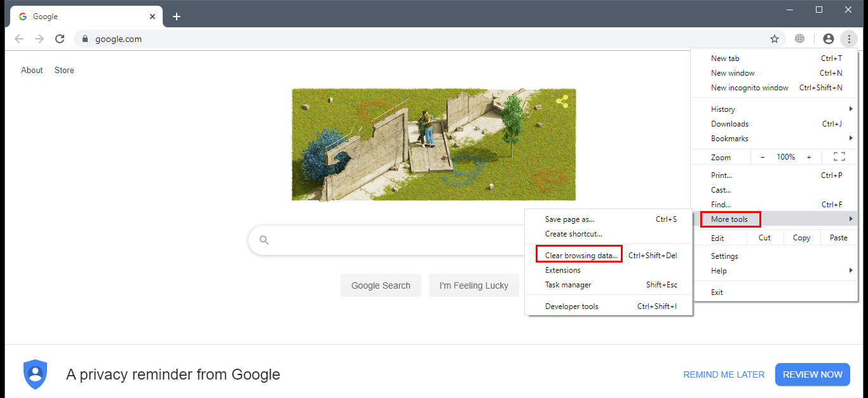
Task: Select the Google browser tab
Action: pyautogui.click(x=86, y=17)
